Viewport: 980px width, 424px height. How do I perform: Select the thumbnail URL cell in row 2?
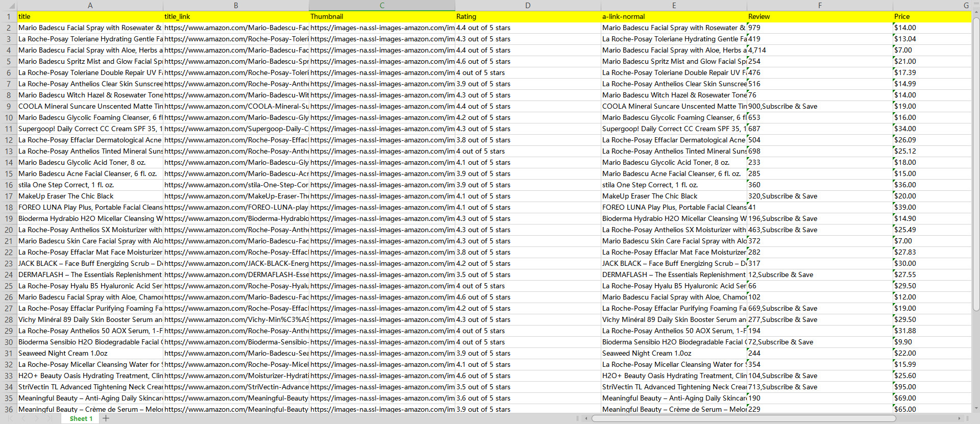click(x=382, y=28)
